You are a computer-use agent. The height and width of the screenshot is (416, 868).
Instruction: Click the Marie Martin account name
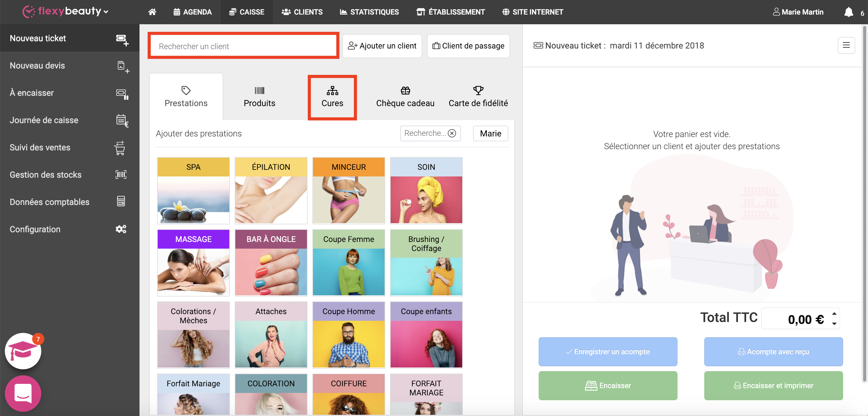tap(802, 12)
